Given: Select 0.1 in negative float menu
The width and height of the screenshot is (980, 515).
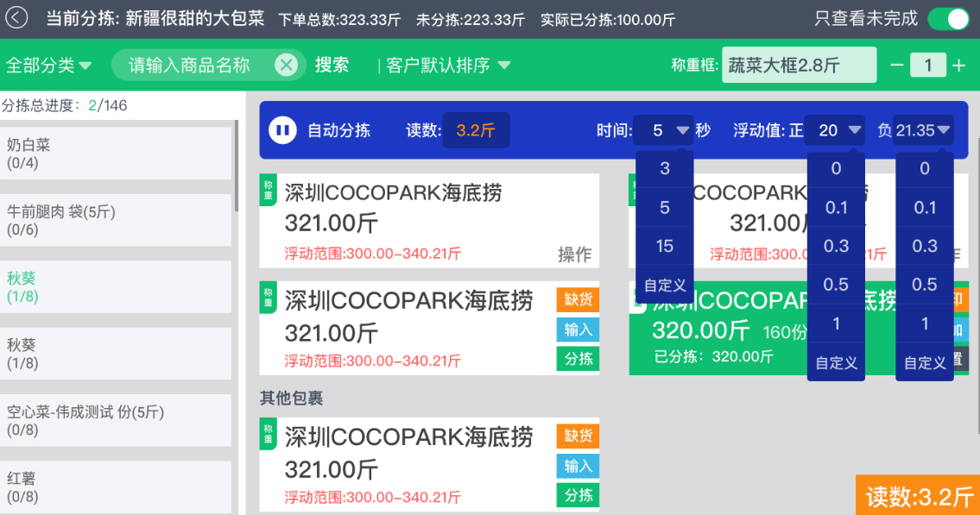Looking at the screenshot, I should [x=925, y=207].
